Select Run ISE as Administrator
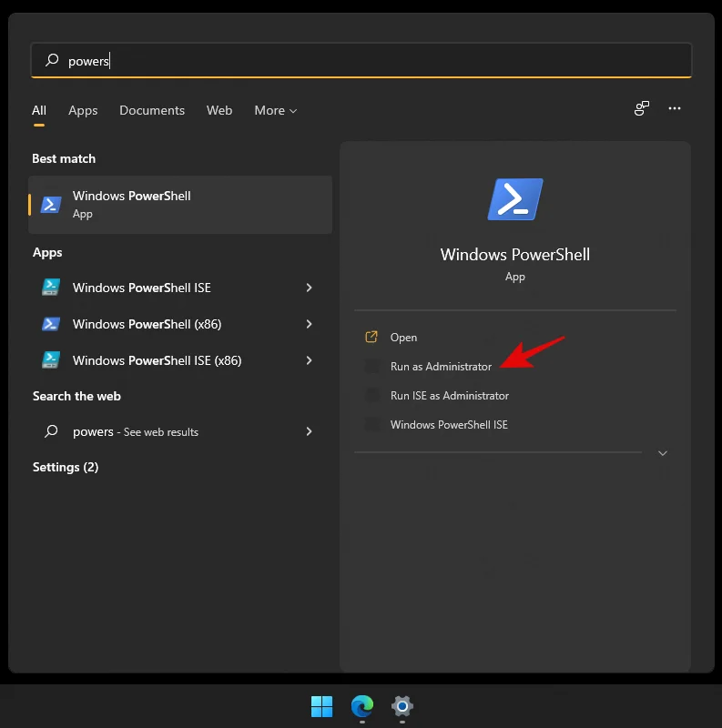The image size is (722, 728). 450,395
